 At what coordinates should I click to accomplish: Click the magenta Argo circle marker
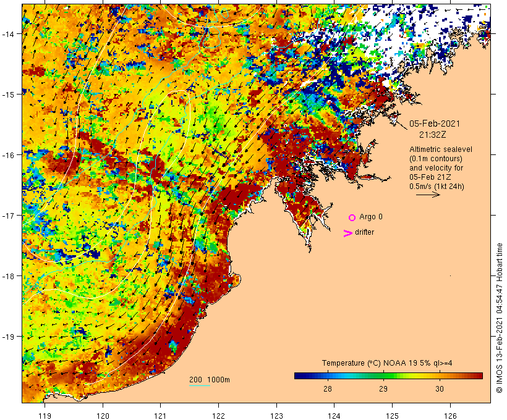point(352,217)
